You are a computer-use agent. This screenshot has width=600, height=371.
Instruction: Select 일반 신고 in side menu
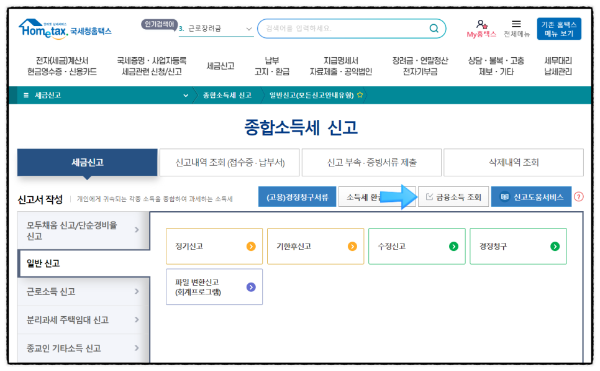(x=83, y=264)
